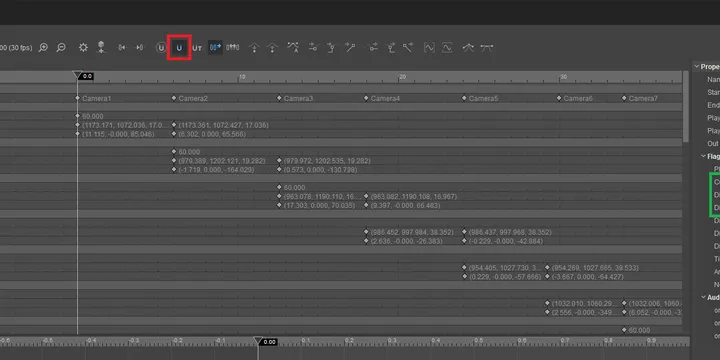Screen dimensions: 720x360
Task: Click the vertical scrollbar of the track list
Action: [686, 107]
